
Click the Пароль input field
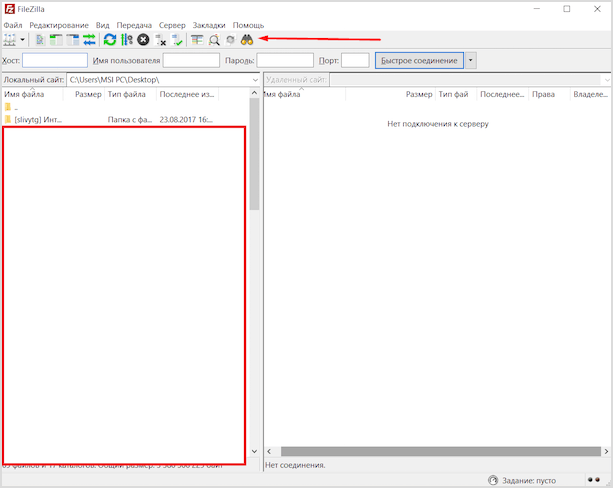click(x=285, y=61)
